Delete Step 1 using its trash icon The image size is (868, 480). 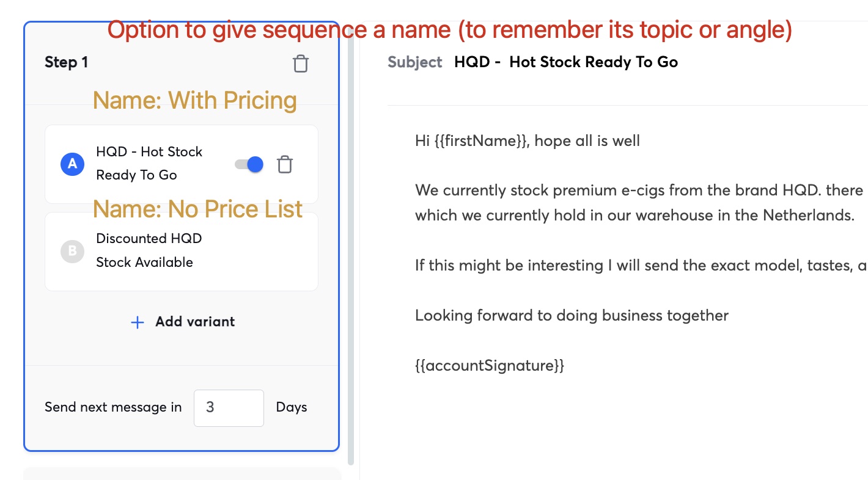(300, 64)
